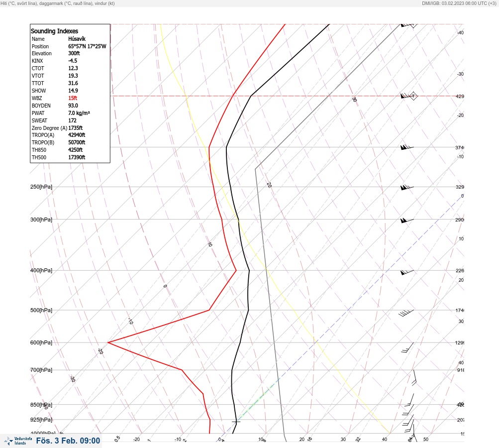499x448 pixels.
Task: Click the wind barb at 600hPa level
Action: (x=407, y=347)
